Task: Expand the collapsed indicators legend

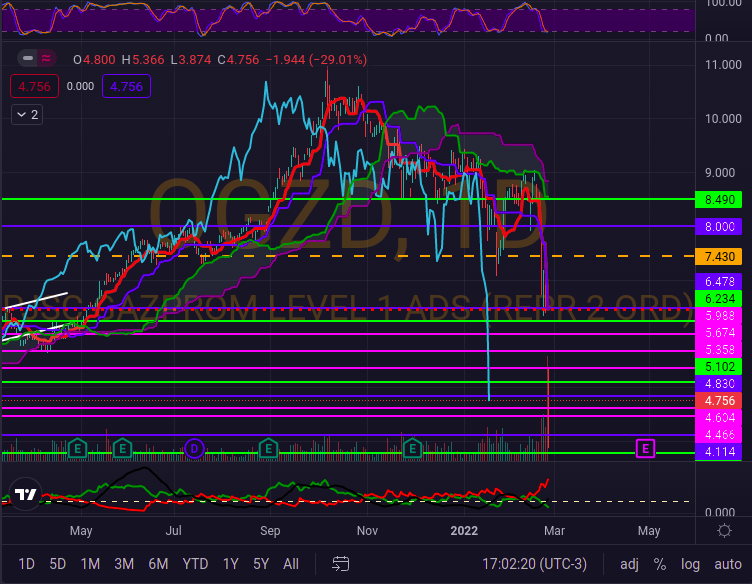Action: [26, 115]
